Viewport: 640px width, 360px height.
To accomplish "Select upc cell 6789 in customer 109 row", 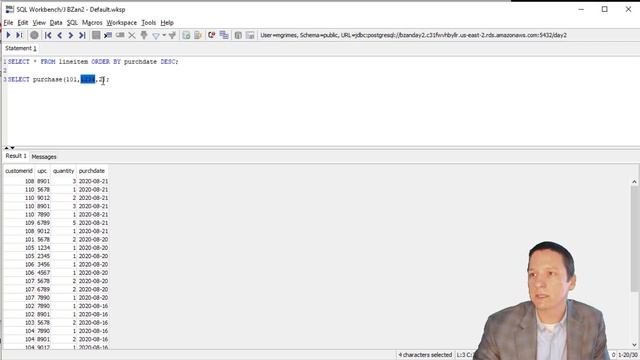I will 43,223.
